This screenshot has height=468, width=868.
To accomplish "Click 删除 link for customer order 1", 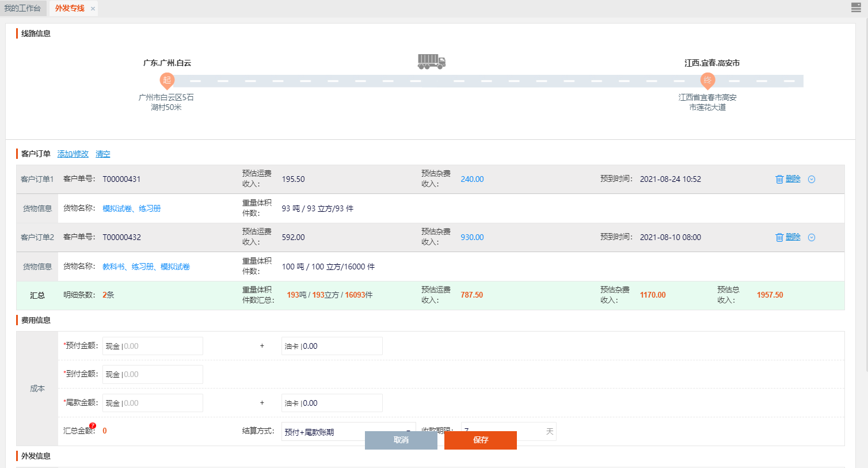I will coord(793,179).
